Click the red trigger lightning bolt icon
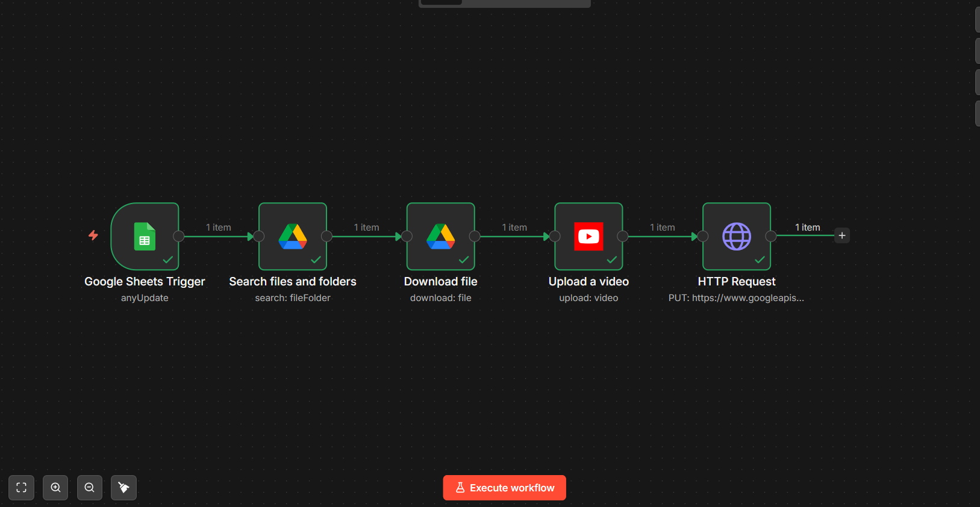980x507 pixels. point(93,235)
